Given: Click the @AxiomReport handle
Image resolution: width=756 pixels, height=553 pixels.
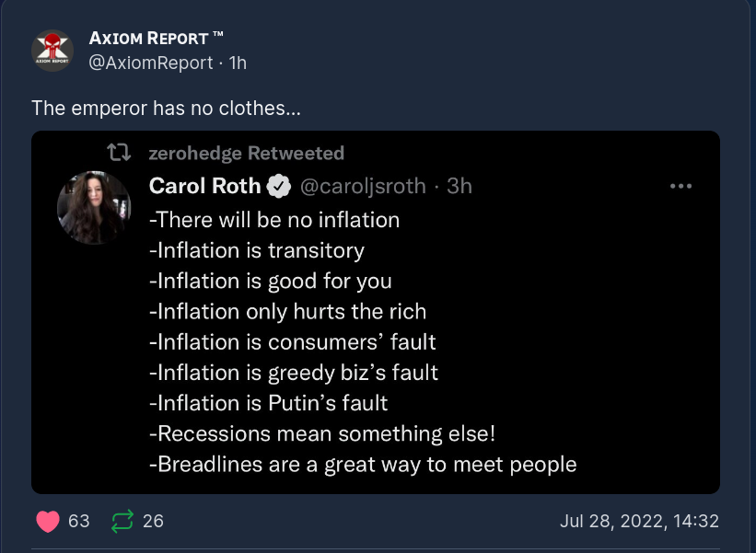Looking at the screenshot, I should click(x=150, y=63).
